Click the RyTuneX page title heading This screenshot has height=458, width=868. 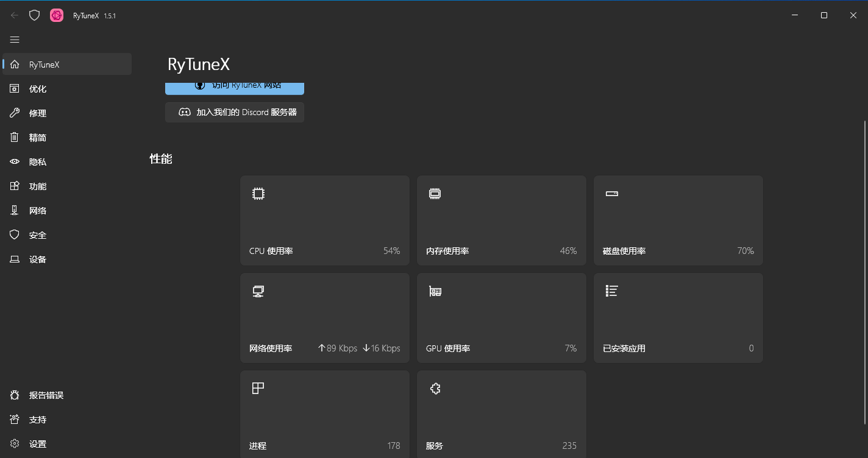[199, 65]
